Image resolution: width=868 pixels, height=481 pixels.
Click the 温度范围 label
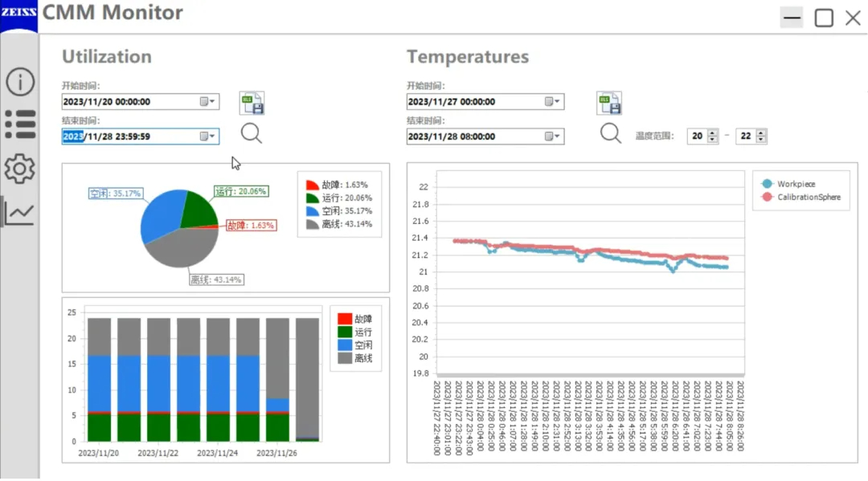tap(654, 136)
